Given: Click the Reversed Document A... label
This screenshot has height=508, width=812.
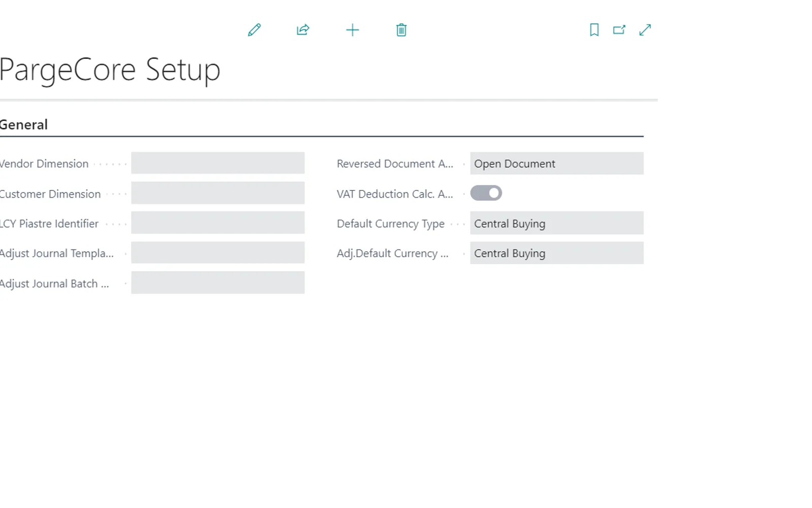Looking at the screenshot, I should point(395,164).
